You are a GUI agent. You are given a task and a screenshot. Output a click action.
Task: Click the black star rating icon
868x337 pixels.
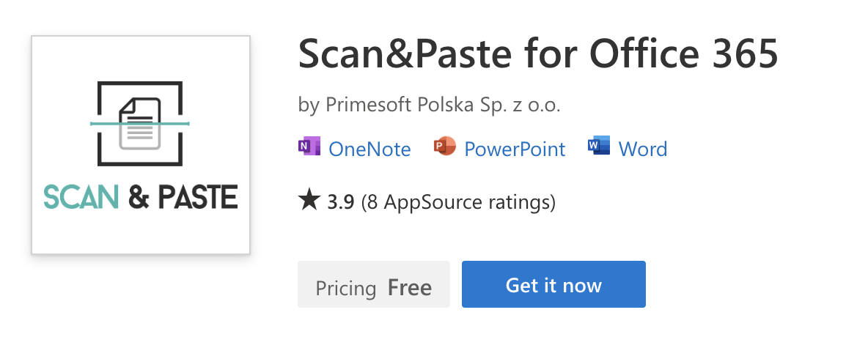[x=309, y=200]
